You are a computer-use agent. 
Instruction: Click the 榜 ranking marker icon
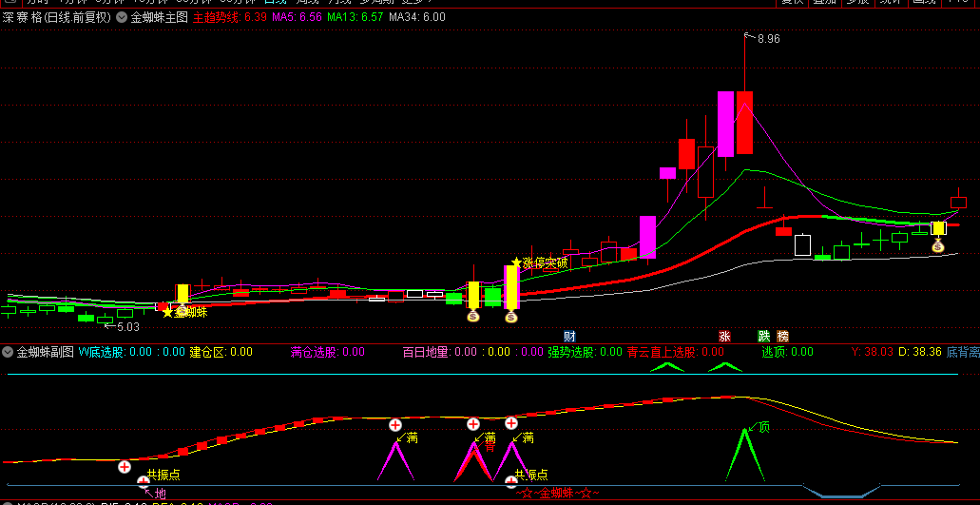pyautogui.click(x=782, y=337)
